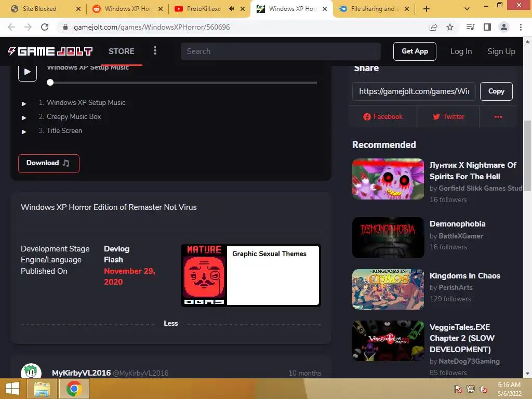
Task: Copy the share URL with Copy button
Action: [x=496, y=91]
